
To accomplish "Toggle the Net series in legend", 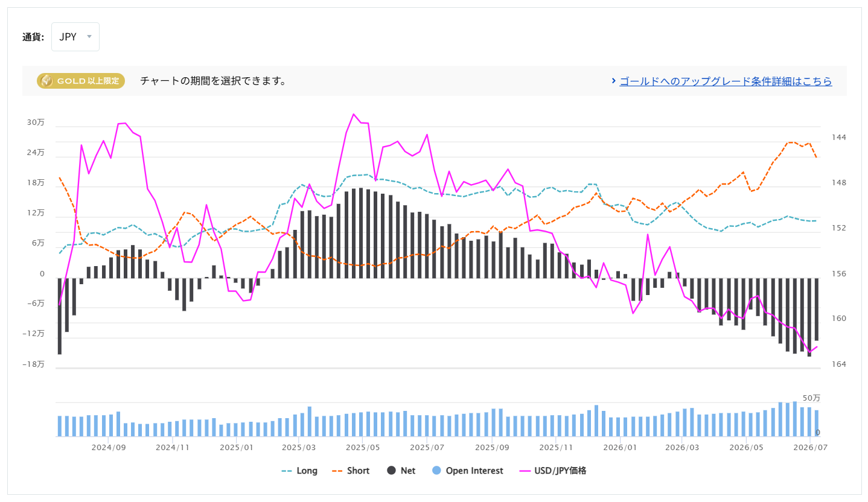I will point(401,471).
